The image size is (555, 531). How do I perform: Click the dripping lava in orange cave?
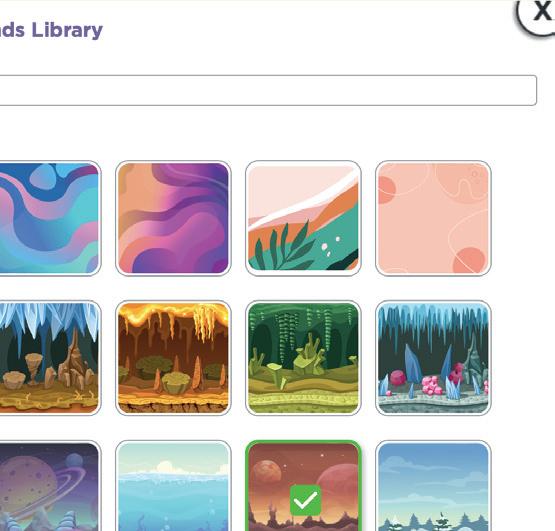(204, 322)
